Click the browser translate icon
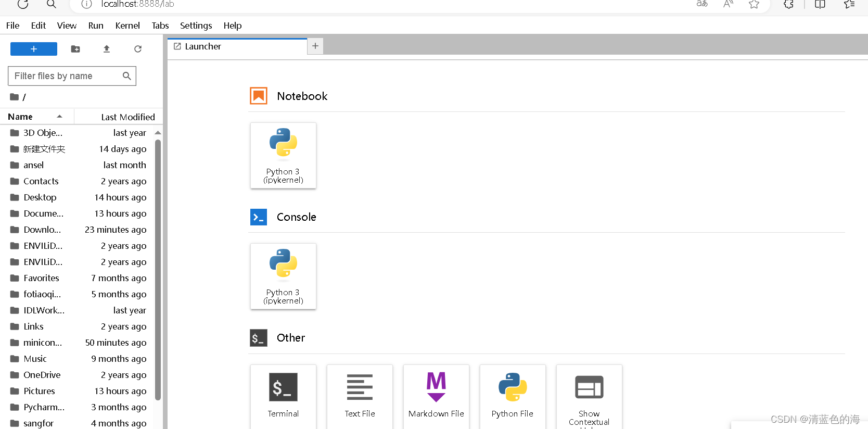The width and height of the screenshot is (868, 429). [702, 4]
